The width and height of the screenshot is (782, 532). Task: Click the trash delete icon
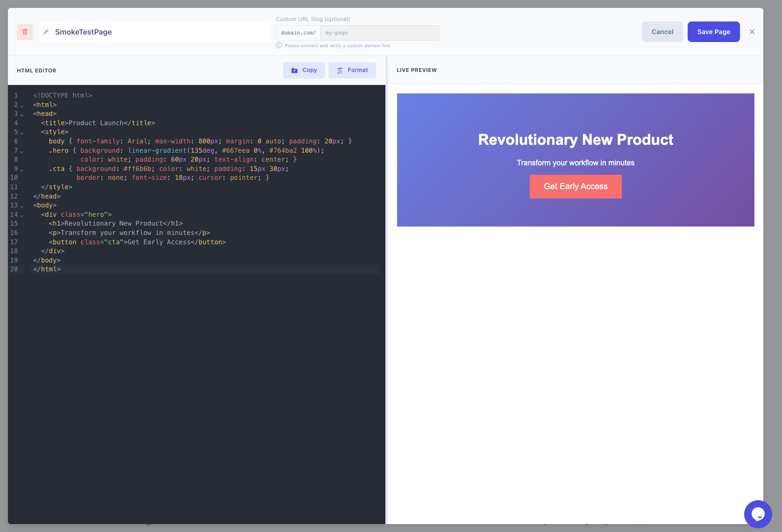25,32
